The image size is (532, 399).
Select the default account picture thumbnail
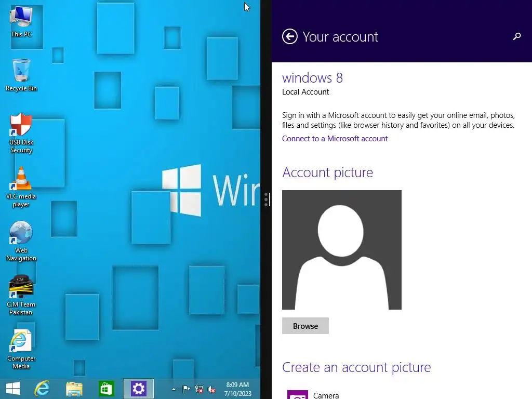(342, 250)
